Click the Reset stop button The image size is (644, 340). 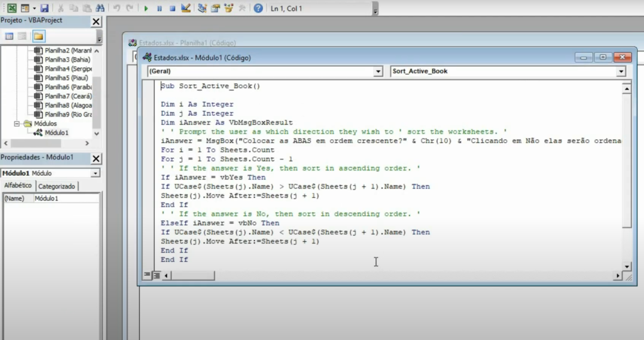click(x=172, y=8)
